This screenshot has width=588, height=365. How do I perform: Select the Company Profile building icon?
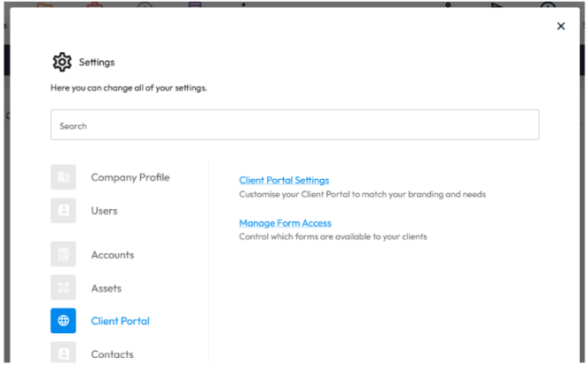click(63, 177)
